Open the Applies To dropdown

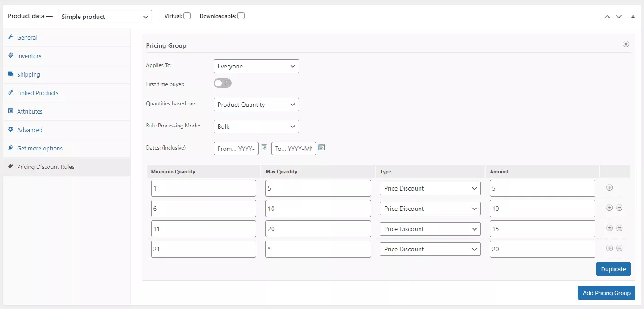pos(256,66)
